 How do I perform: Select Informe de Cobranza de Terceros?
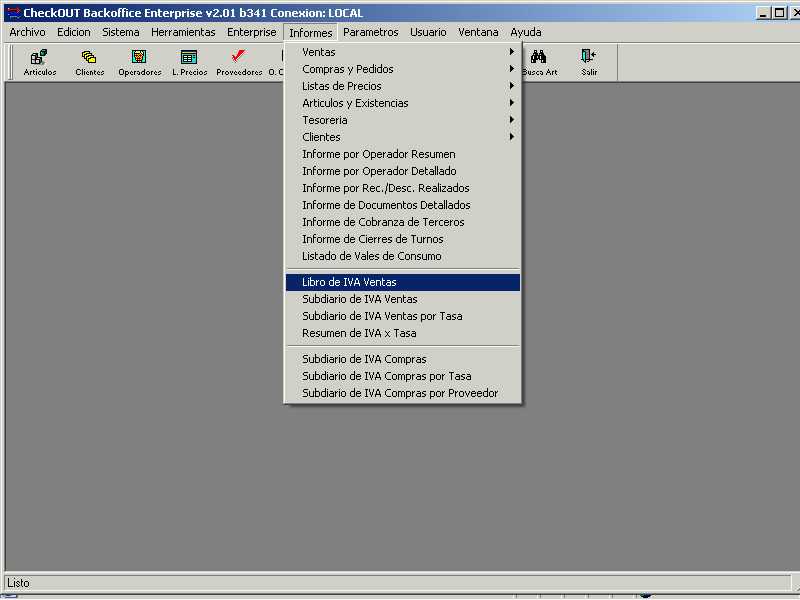[403, 222]
